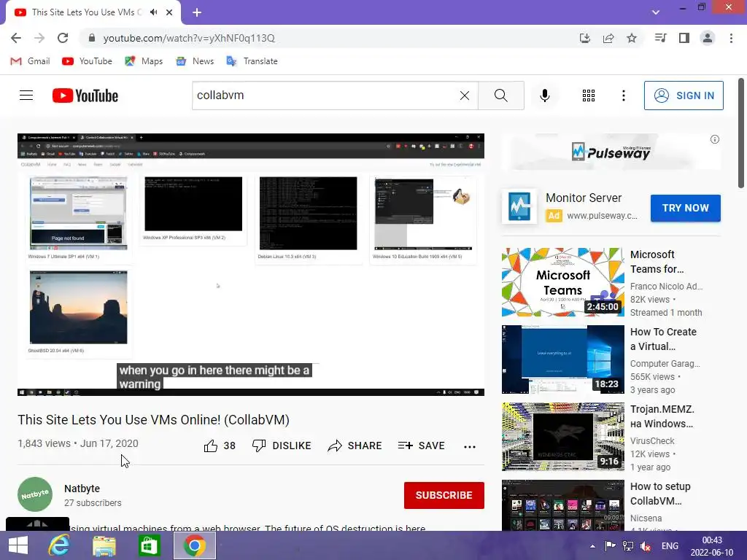Open the ad info icon
Viewport: 747px width, 560px height.
(x=715, y=139)
